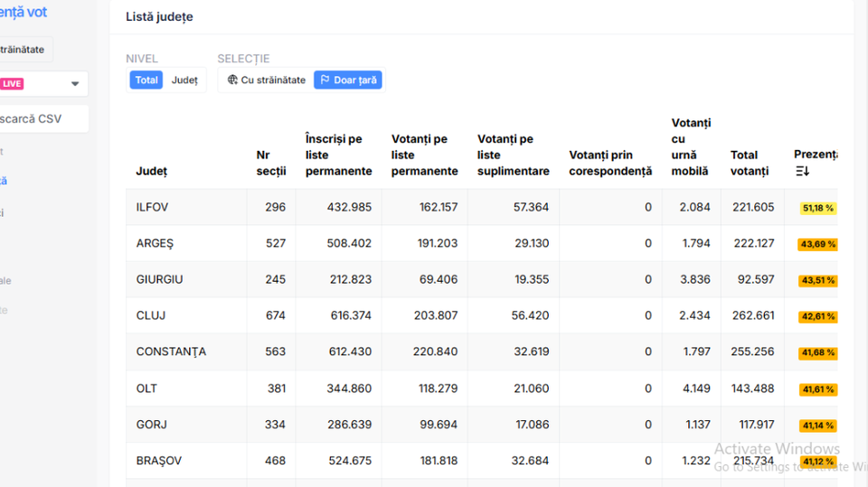Select the OLT row name

pos(146,389)
